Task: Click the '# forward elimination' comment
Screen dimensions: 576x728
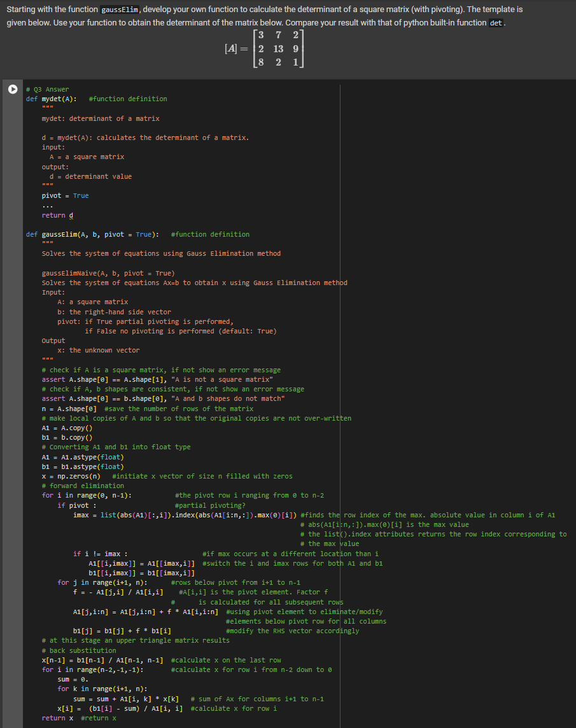Action: [83, 486]
